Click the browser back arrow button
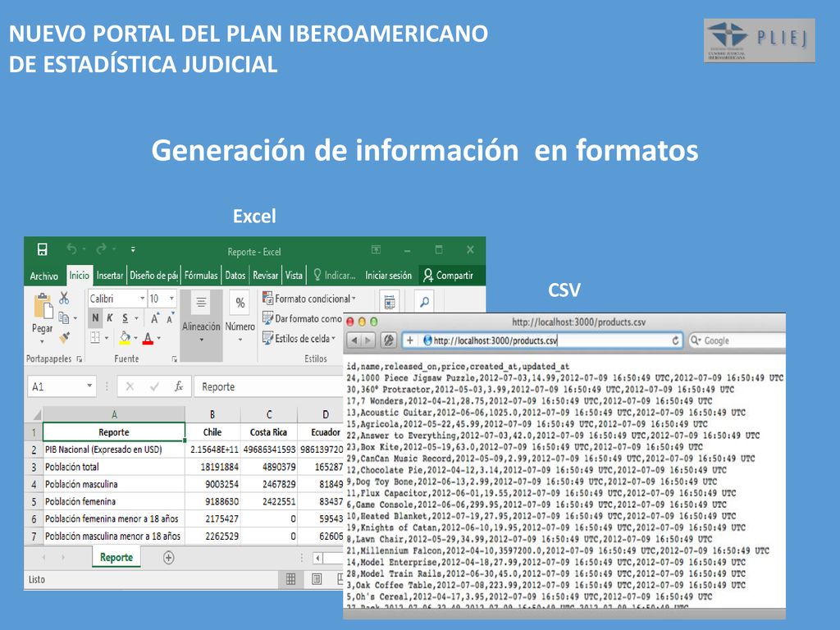This screenshot has height=630, width=840. tap(354, 340)
